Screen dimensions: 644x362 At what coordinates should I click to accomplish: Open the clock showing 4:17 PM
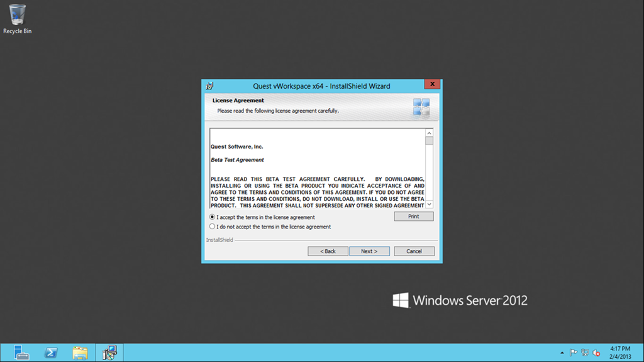click(619, 353)
